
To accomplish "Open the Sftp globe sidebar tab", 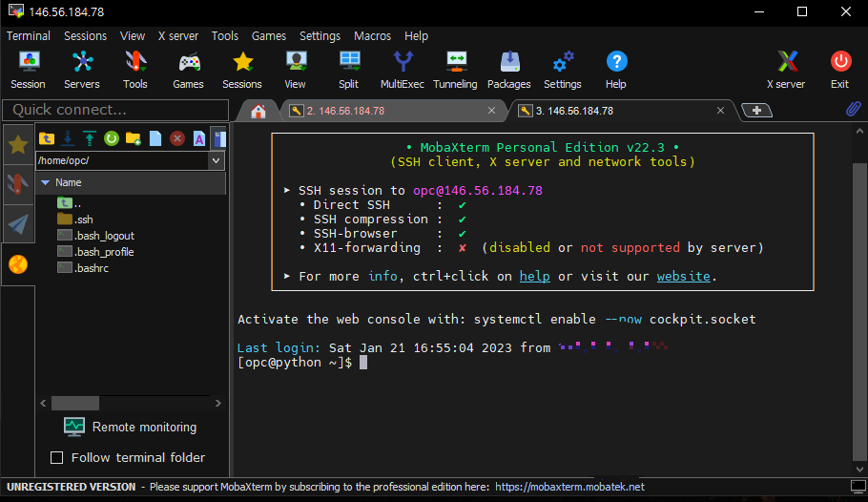I will 18,264.
